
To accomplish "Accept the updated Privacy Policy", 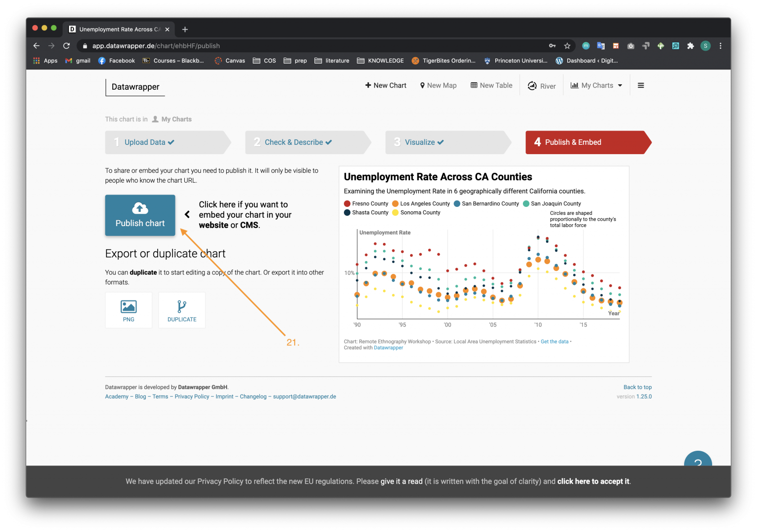I will [593, 481].
